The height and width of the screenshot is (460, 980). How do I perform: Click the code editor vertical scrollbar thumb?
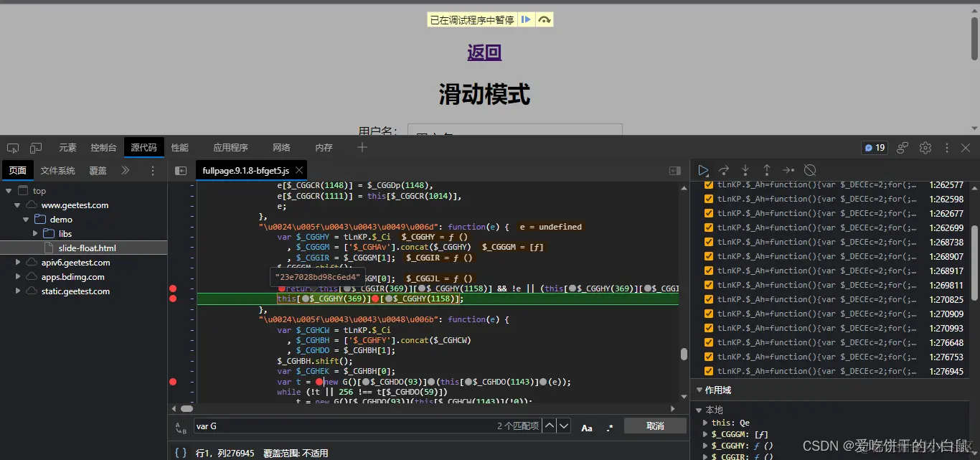[684, 354]
